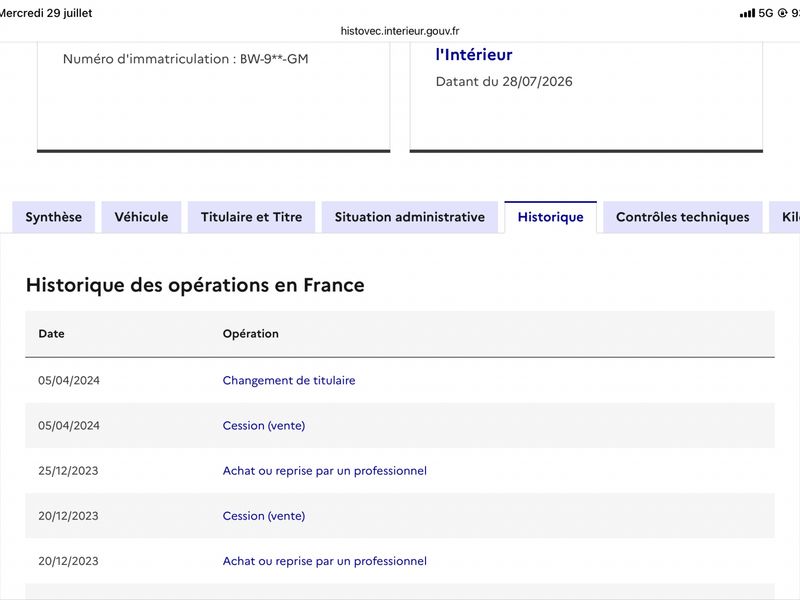Select the Numéro d'immatriculation BW-9**-GM text
This screenshot has width=800, height=600.
click(186, 59)
